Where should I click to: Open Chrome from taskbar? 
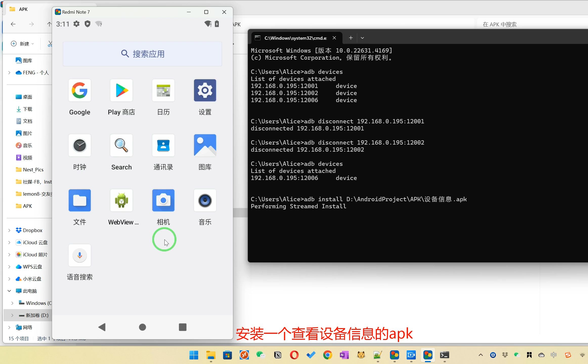[328, 355]
